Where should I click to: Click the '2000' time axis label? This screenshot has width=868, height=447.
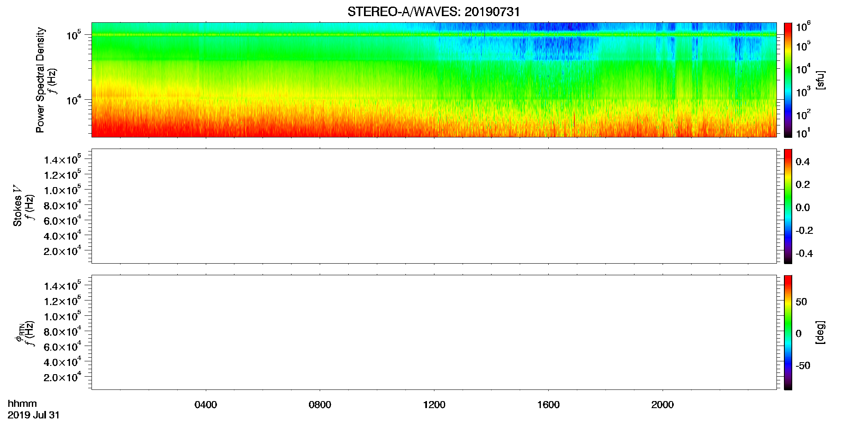[x=662, y=405]
